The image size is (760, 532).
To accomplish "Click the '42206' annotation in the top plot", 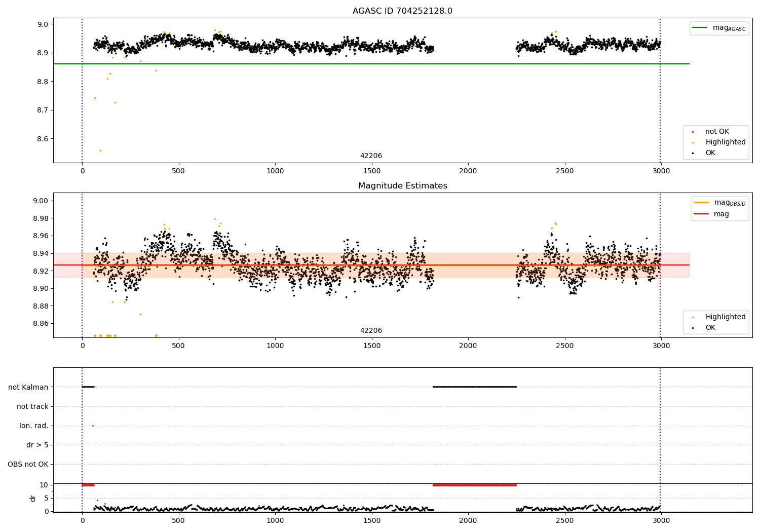I will point(371,156).
